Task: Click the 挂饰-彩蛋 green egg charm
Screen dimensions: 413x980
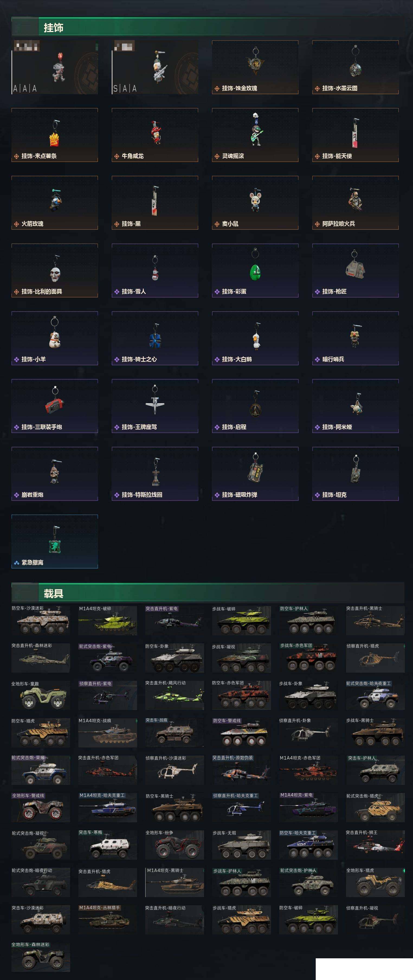Action: (255, 270)
